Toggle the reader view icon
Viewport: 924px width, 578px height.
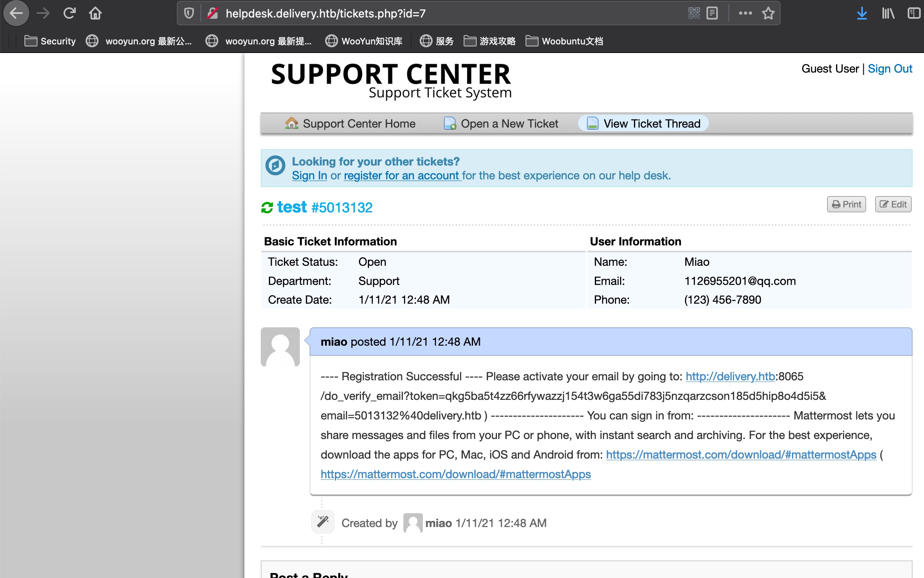tap(712, 13)
